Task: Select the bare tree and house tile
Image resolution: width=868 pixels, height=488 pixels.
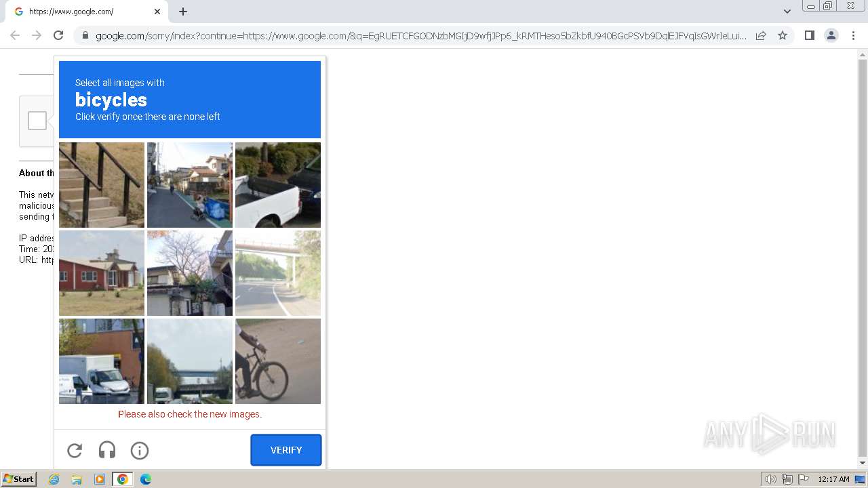Action: 190,273
